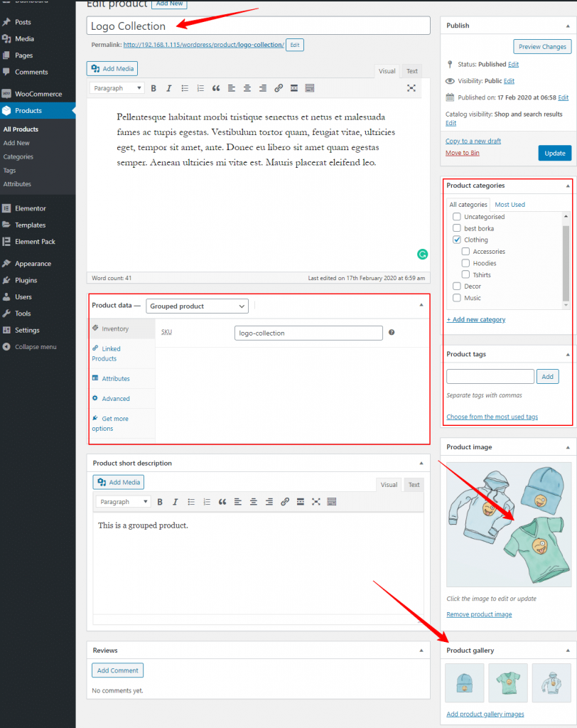Click the Bold icon in main editor toolbar
This screenshot has width=577, height=728.
(153, 88)
